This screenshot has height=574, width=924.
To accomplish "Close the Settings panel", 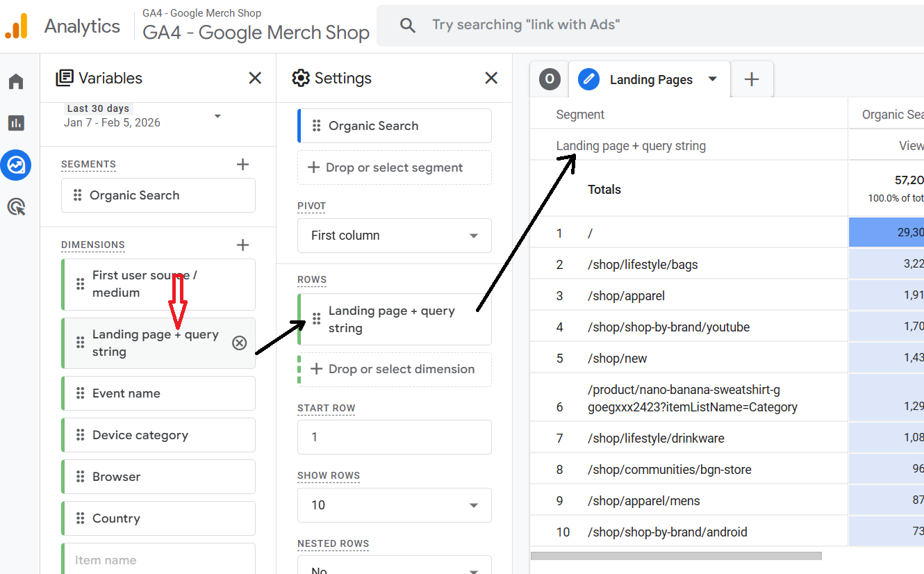I will (491, 78).
